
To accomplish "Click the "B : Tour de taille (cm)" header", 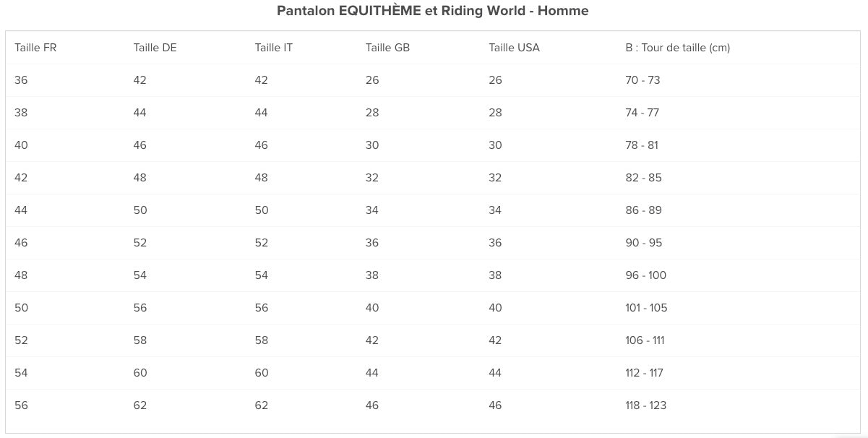I will coord(677,48).
